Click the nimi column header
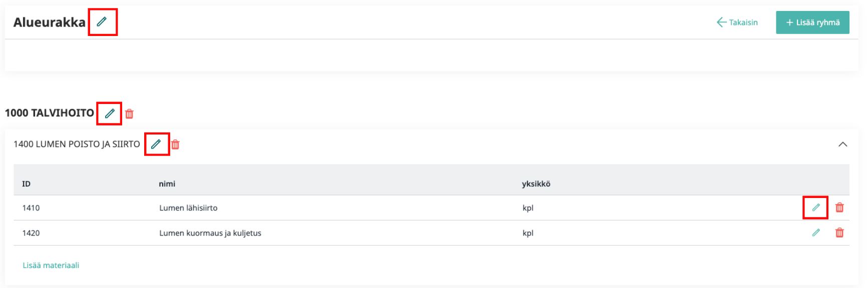868x288 pixels. click(x=167, y=184)
